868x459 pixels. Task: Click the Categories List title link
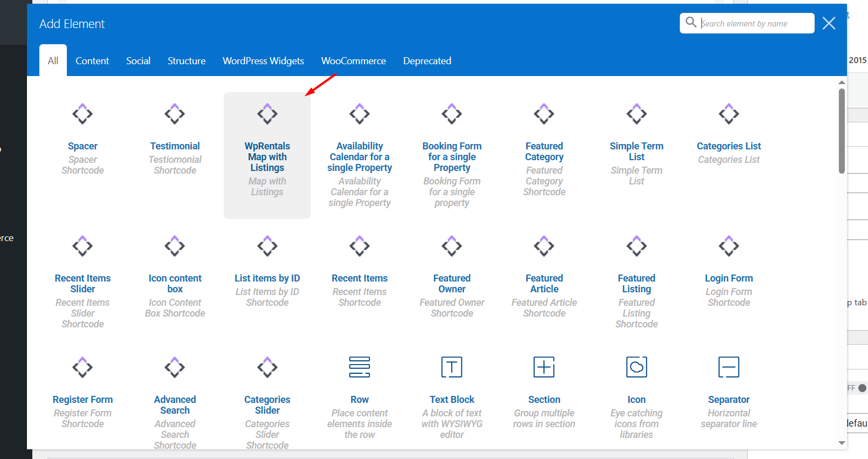click(728, 146)
